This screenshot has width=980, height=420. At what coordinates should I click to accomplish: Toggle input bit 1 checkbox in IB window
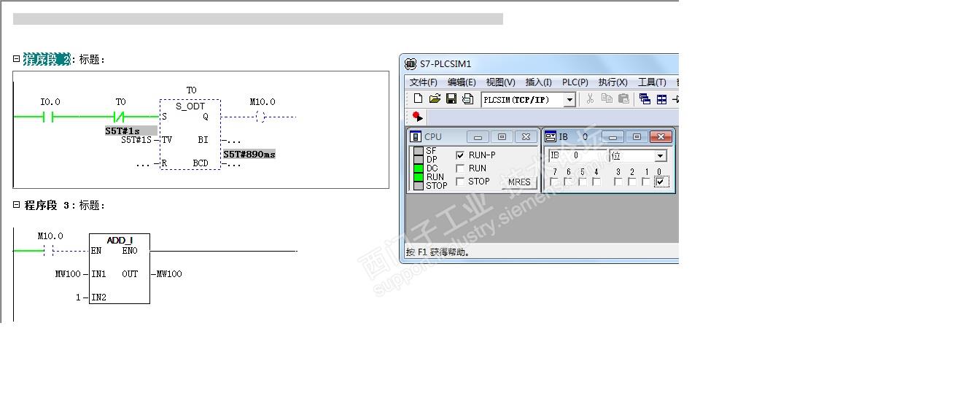(646, 182)
